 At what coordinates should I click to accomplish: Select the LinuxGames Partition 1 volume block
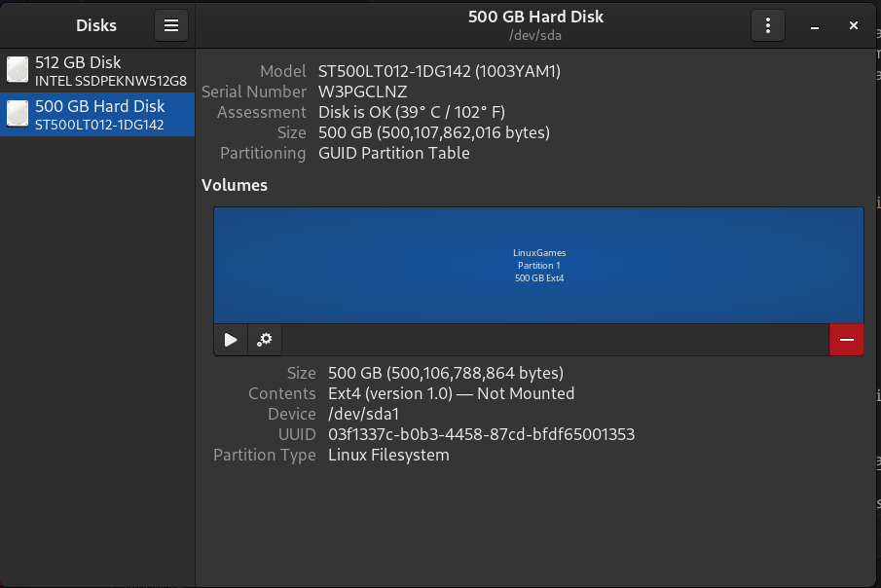click(538, 265)
